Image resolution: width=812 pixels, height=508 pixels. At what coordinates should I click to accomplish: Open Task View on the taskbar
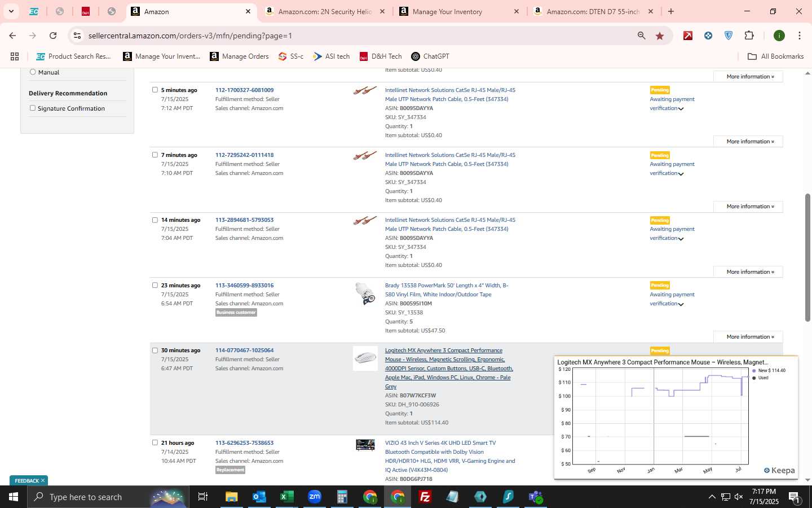pos(203,497)
